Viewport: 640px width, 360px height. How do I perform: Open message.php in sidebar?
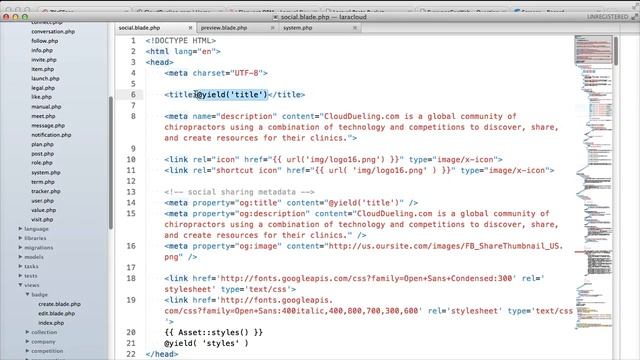[x=48, y=125]
